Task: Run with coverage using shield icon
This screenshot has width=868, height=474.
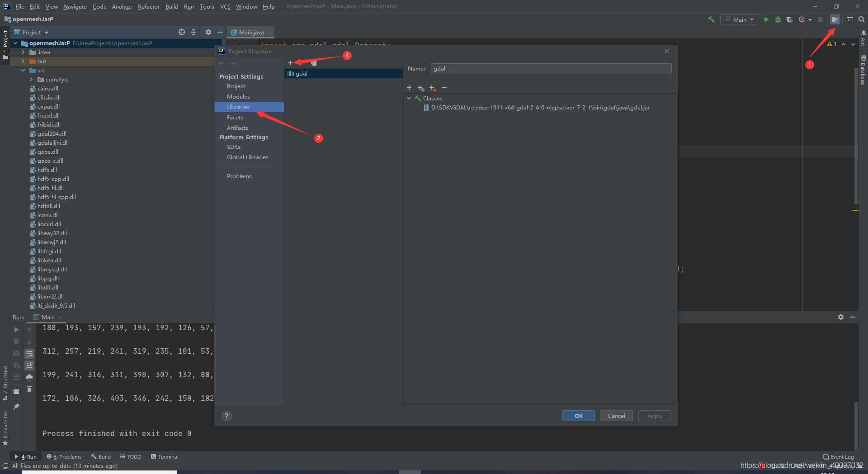Action: click(x=789, y=19)
